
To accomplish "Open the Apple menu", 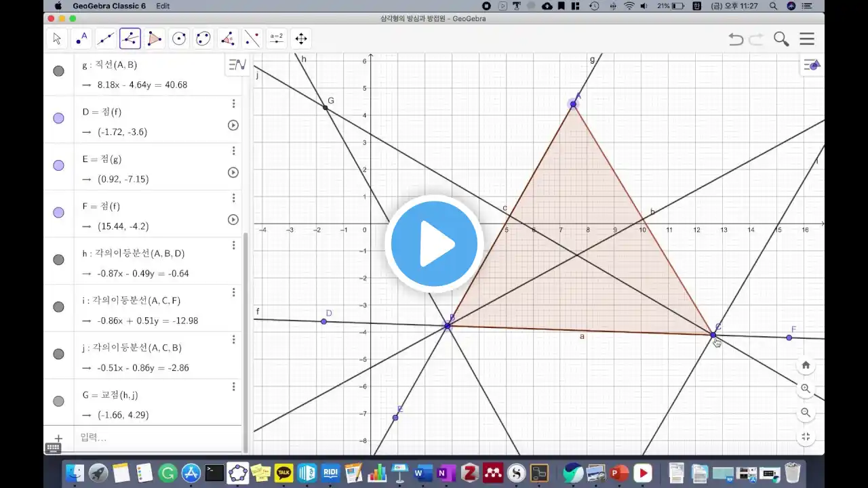I will coord(58,5).
